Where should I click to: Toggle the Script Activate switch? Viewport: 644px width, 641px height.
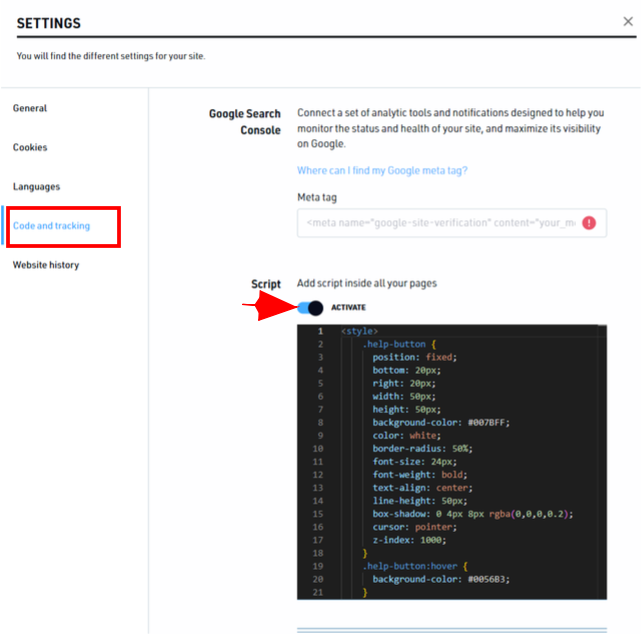pos(310,308)
